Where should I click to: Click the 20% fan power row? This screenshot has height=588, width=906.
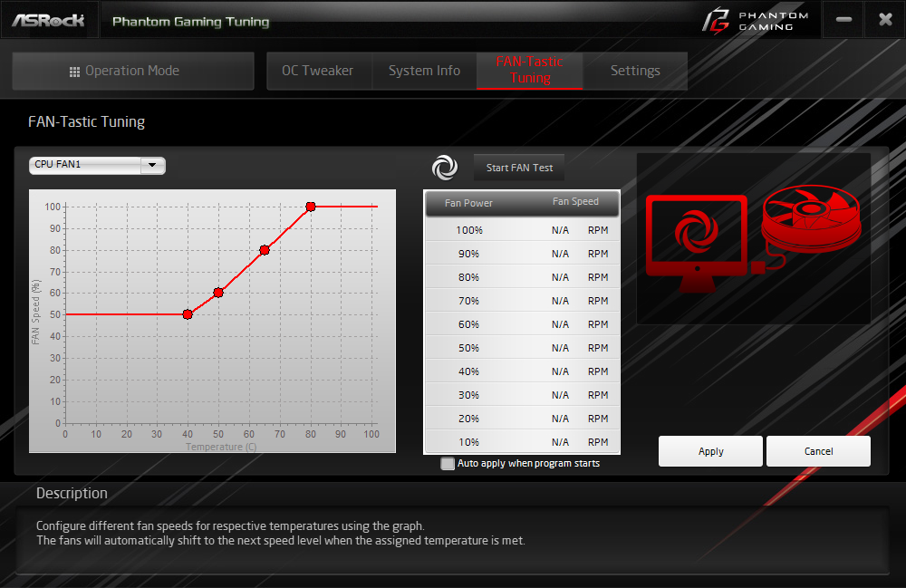click(523, 419)
